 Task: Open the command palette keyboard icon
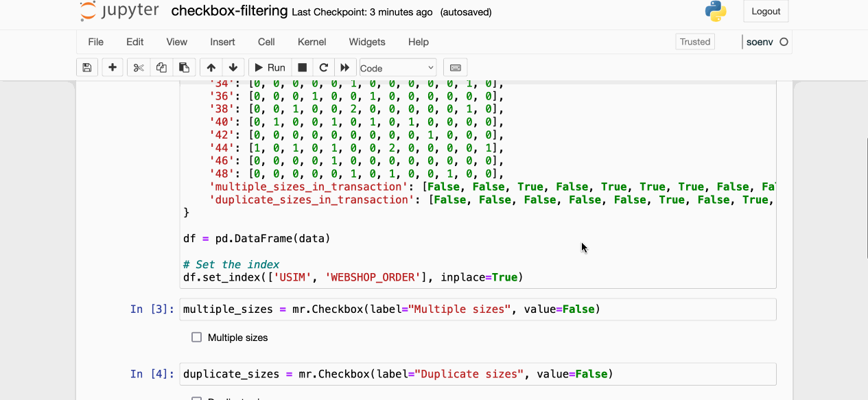point(454,67)
